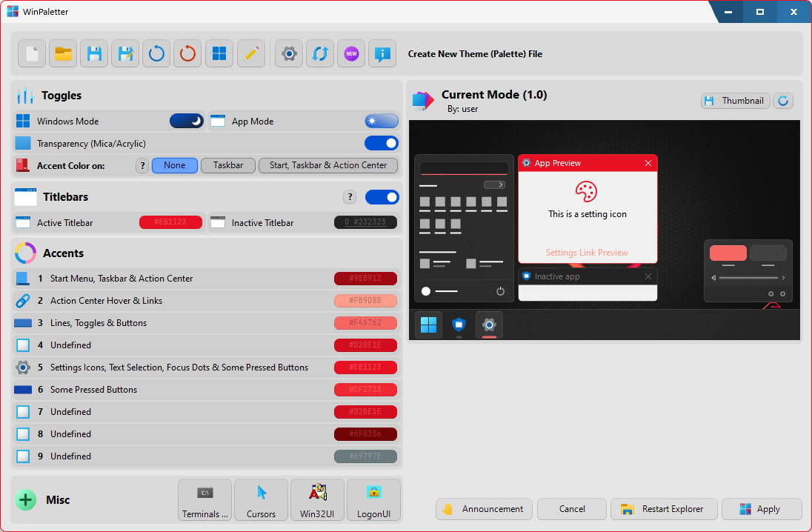Click the new theme file icon
The height and width of the screenshot is (532, 812).
32,54
